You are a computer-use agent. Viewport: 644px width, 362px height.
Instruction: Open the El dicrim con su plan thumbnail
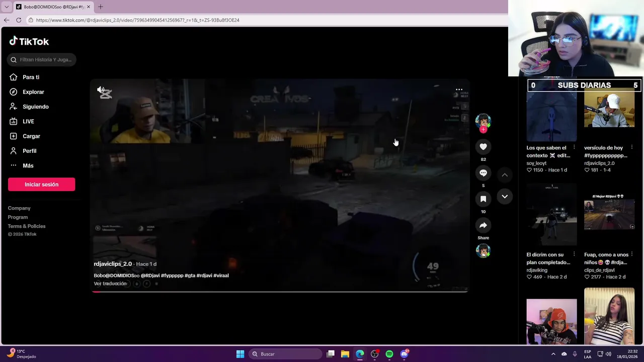pyautogui.click(x=551, y=215)
